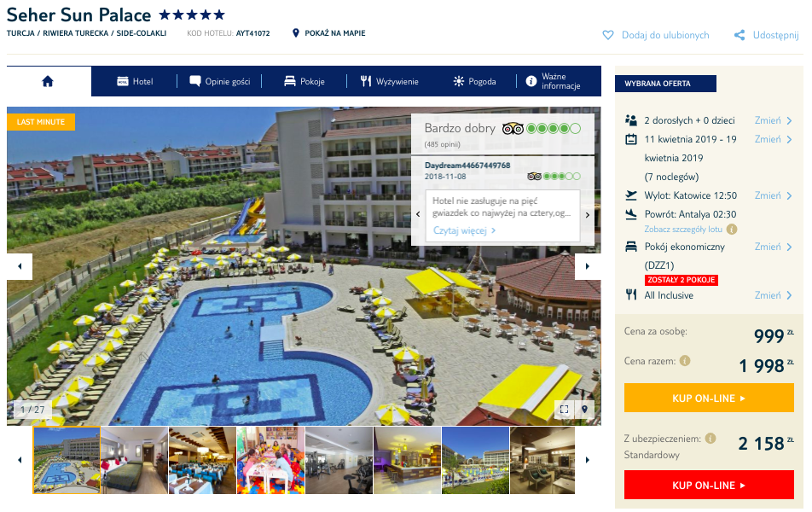Click info icon near Zobacz szczegóły lotu

pos(732,229)
